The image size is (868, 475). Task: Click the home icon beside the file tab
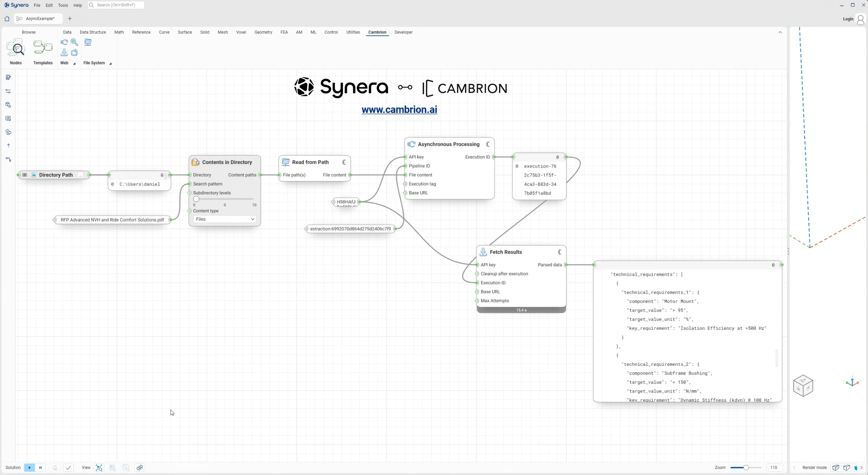tap(7, 18)
